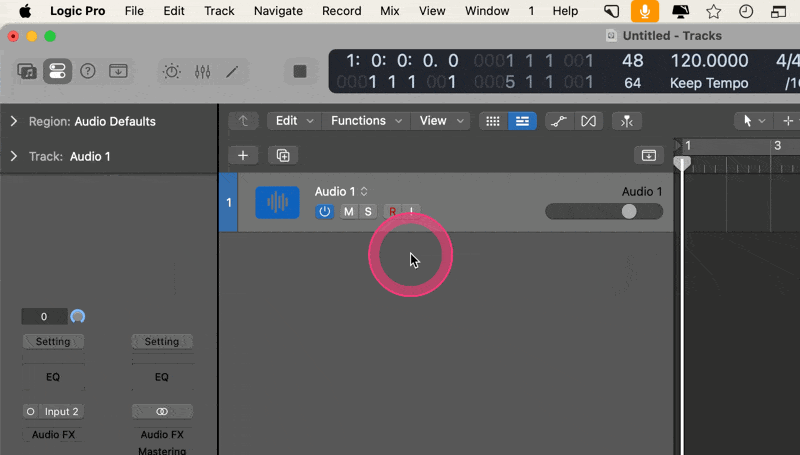This screenshot has height=455, width=800.
Task: Click the right channel strip Setting button
Action: tap(162, 341)
